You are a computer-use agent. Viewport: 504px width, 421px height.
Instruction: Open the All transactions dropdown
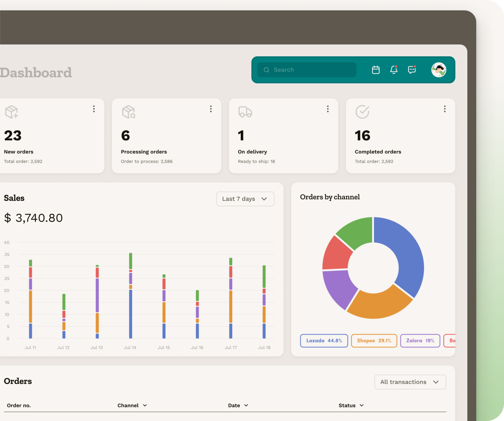[x=410, y=382]
